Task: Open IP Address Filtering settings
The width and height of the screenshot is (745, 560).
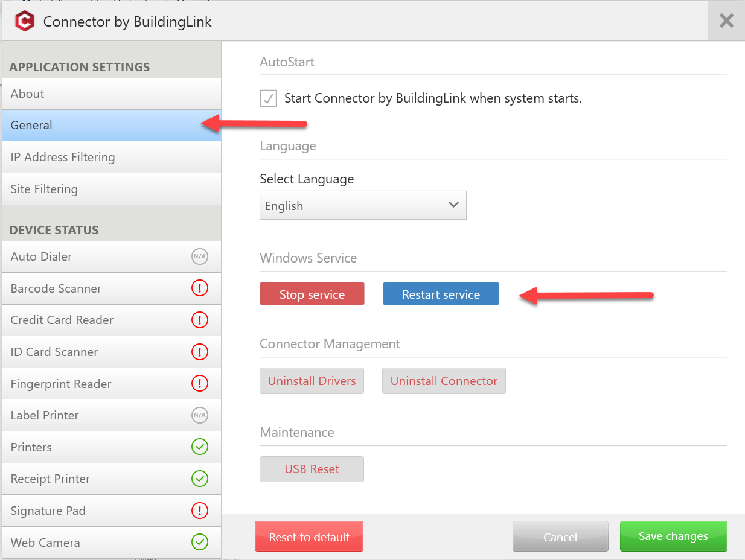Action: pos(111,157)
